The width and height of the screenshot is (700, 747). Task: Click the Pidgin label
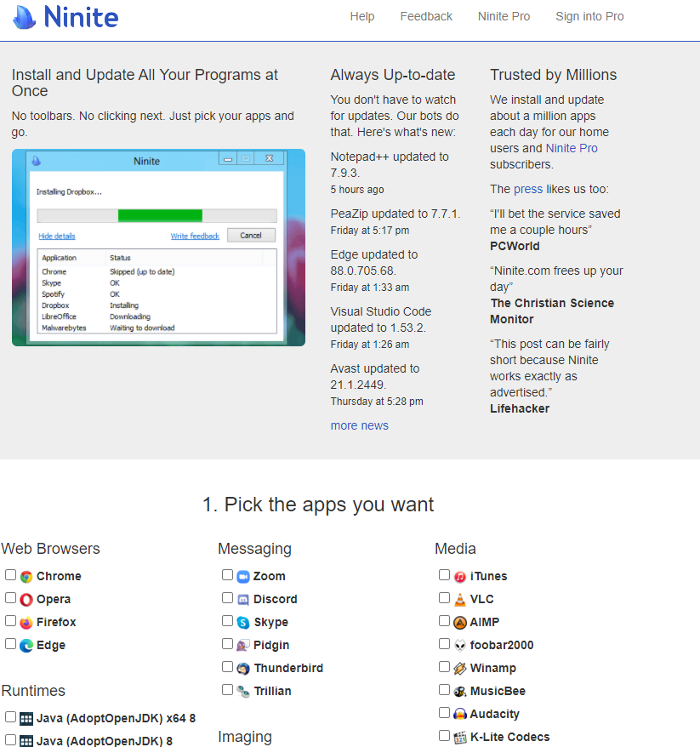point(271,646)
